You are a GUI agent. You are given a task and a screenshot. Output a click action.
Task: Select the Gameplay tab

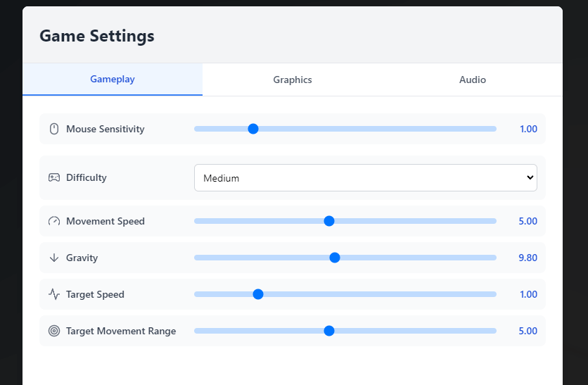(113, 80)
